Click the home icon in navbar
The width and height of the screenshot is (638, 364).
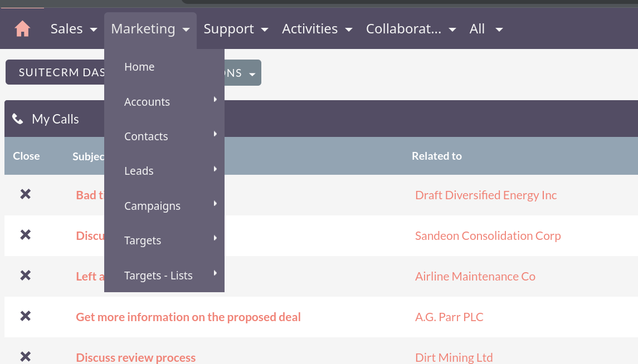tap(22, 29)
